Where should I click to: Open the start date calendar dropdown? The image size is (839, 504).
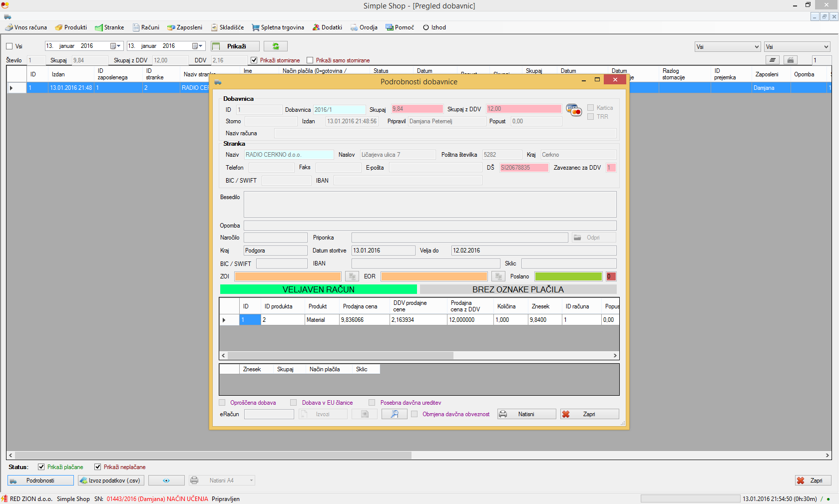coord(116,46)
